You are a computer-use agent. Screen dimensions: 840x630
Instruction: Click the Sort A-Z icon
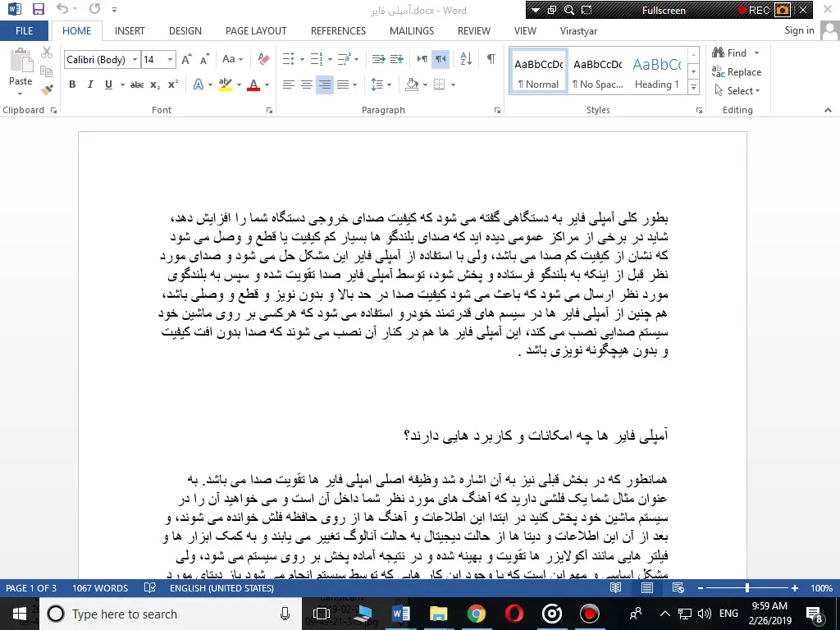click(466, 60)
